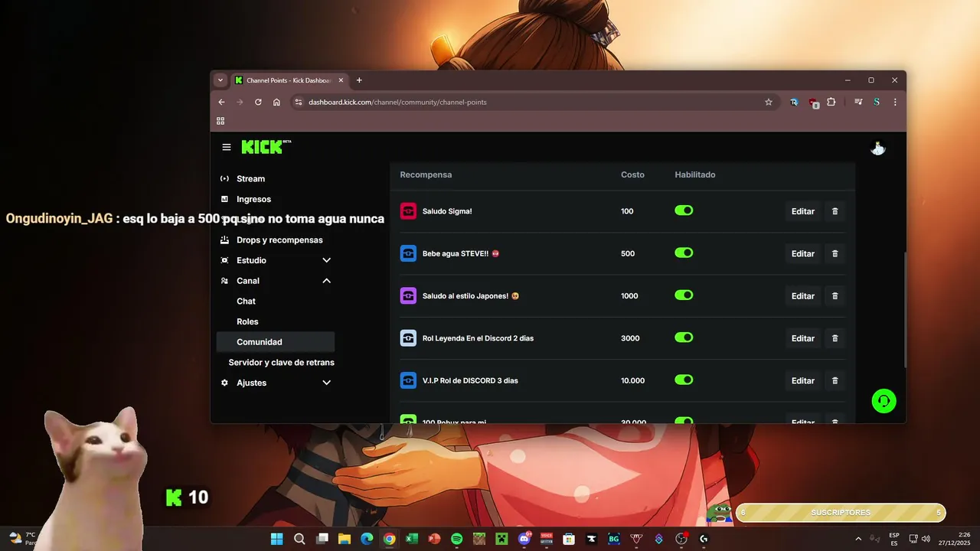This screenshot has height=551, width=980.
Task: Switch to the Channel Points browser tab
Action: (289, 80)
